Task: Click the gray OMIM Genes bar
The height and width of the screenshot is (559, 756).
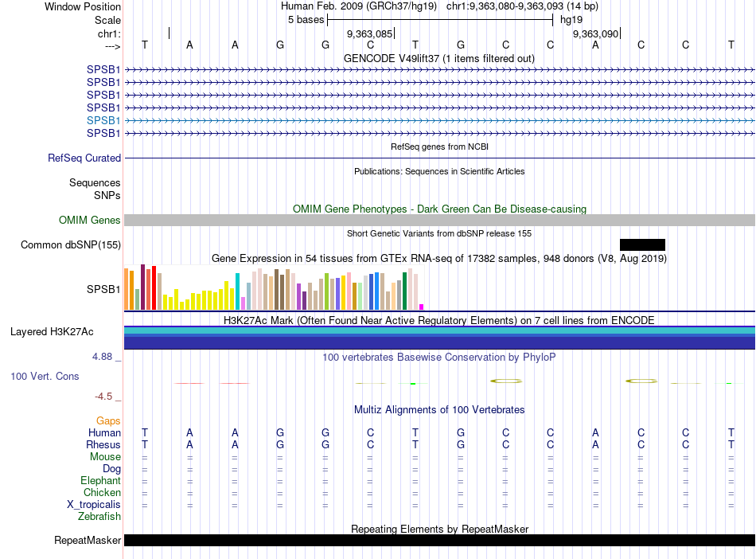Action: pos(439,221)
